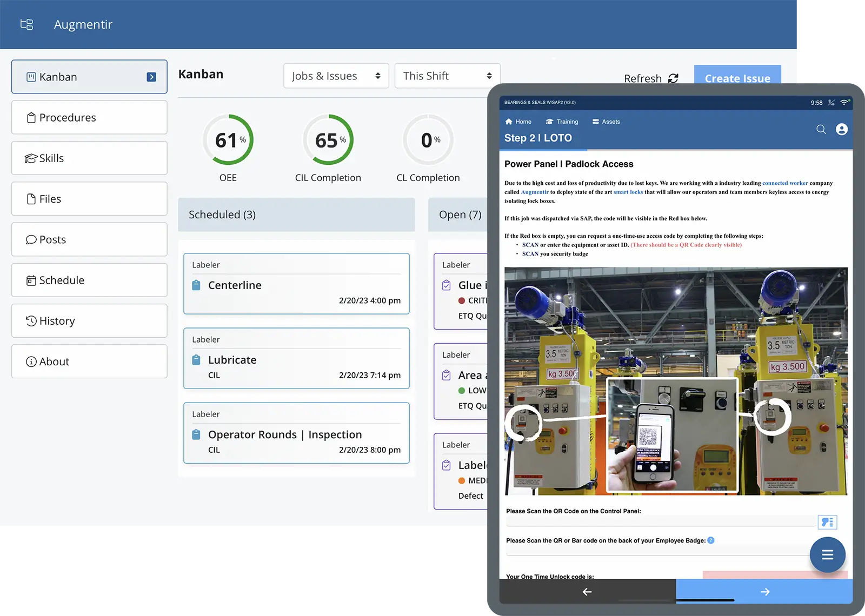Viewport: 865px width, 616px height.
Task: Open Schedule in the sidebar
Action: coord(89,280)
